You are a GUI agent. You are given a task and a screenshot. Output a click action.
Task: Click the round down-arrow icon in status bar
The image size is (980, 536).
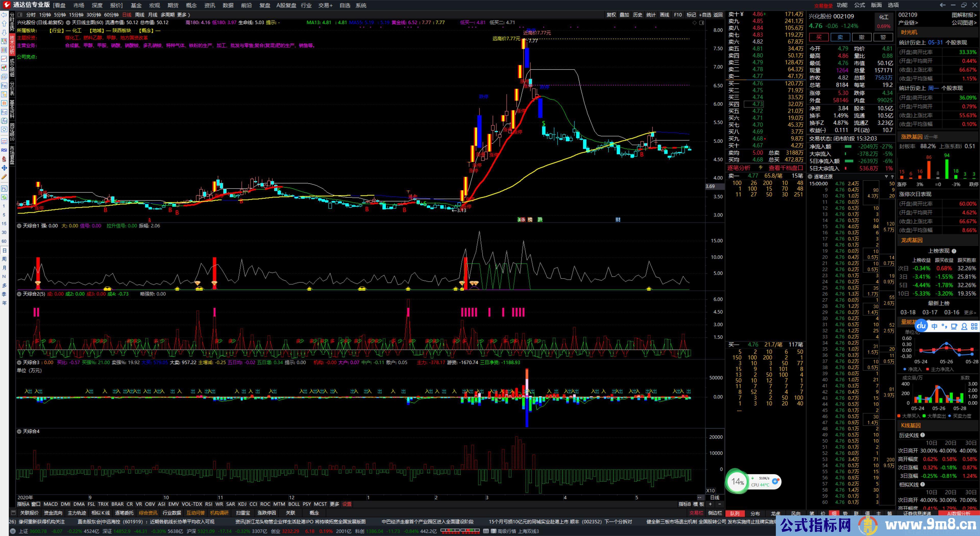pos(13,531)
